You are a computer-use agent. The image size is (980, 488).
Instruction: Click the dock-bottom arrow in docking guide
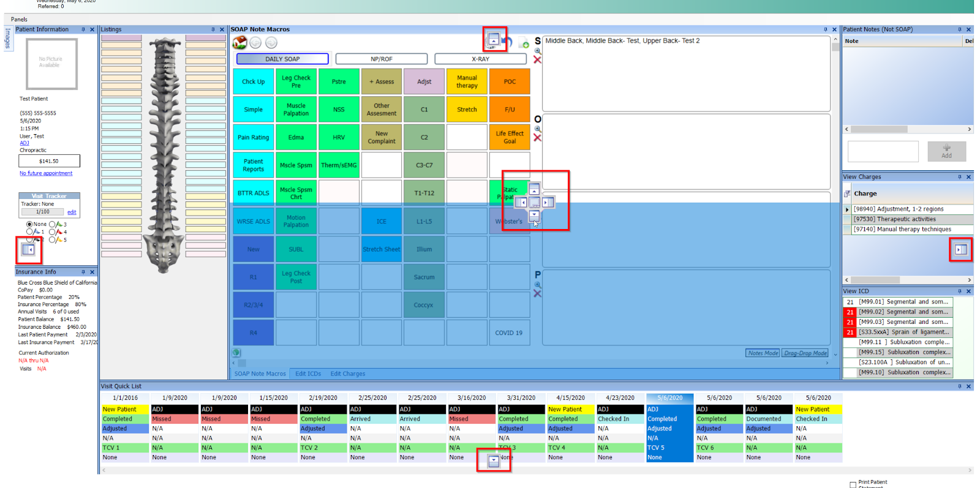click(534, 216)
